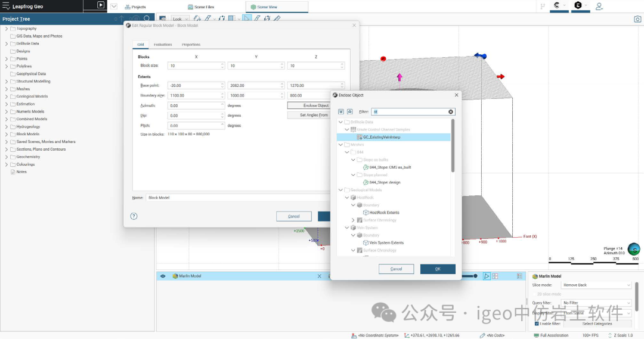644x339 pixels.
Task: Click the help question mark icon
Action: 134,216
